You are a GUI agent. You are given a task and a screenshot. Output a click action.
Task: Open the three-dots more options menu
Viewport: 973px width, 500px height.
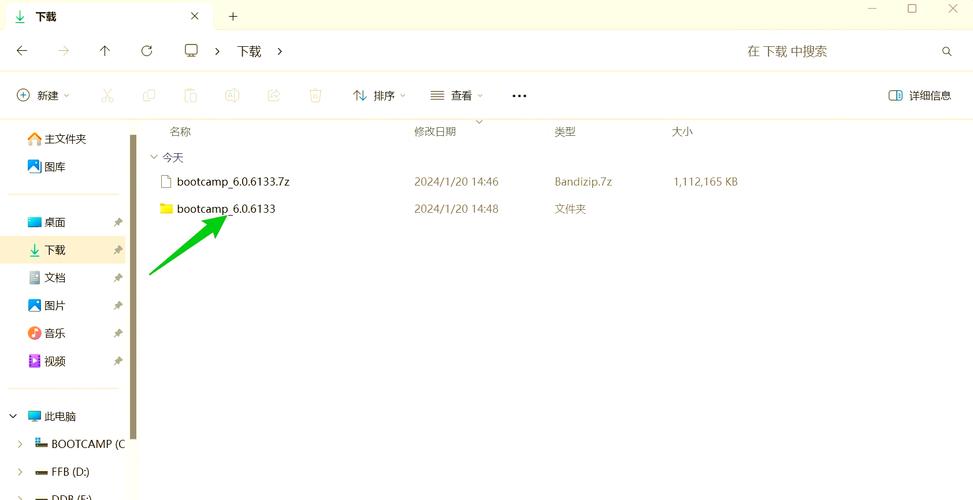(x=519, y=96)
